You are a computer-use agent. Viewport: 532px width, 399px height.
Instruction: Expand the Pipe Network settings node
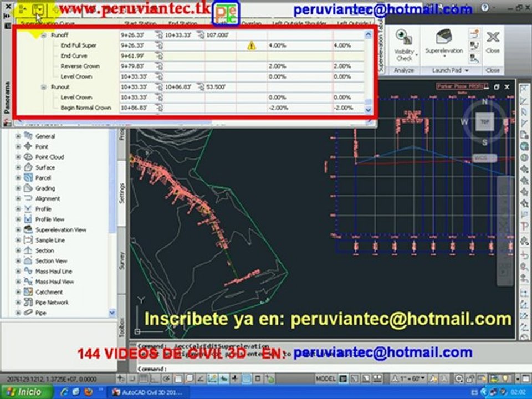coord(18,303)
